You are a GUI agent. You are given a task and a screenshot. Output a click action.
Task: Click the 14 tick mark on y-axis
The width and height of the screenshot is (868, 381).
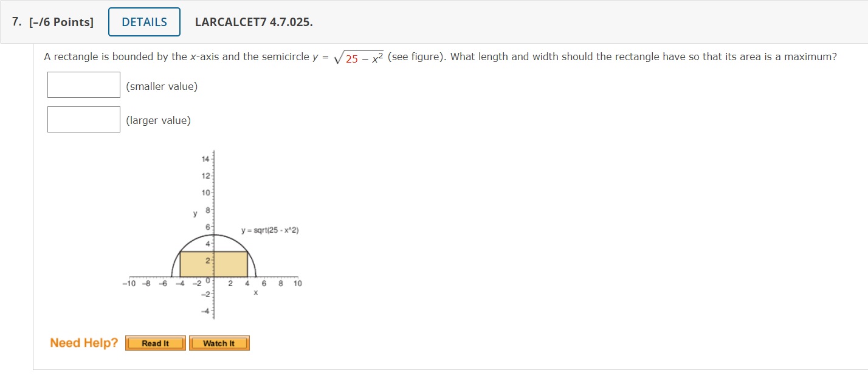(x=206, y=160)
